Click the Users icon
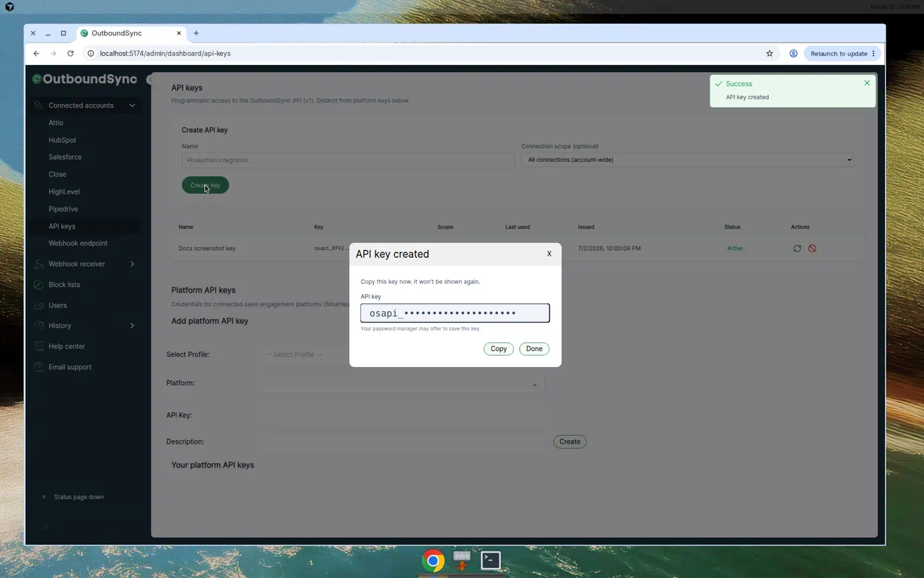 coord(38,305)
